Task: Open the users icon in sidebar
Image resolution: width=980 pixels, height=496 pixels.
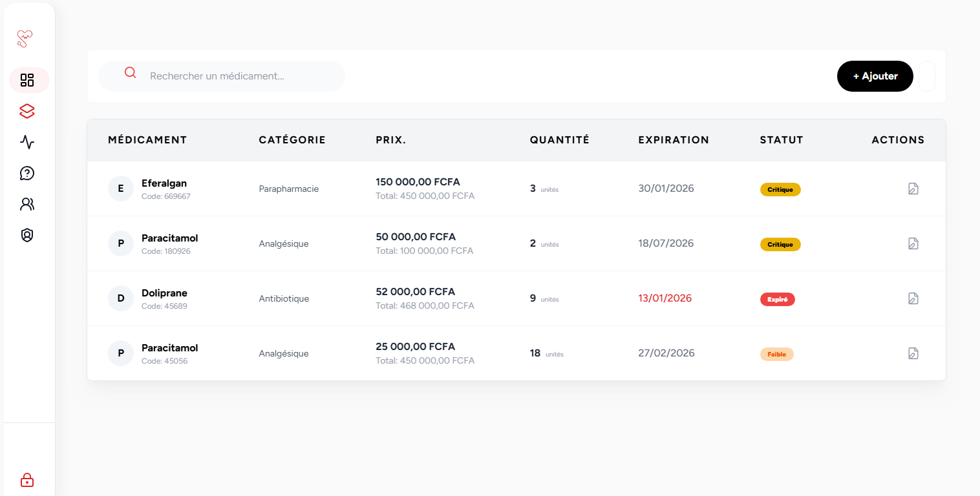Action: (x=27, y=204)
